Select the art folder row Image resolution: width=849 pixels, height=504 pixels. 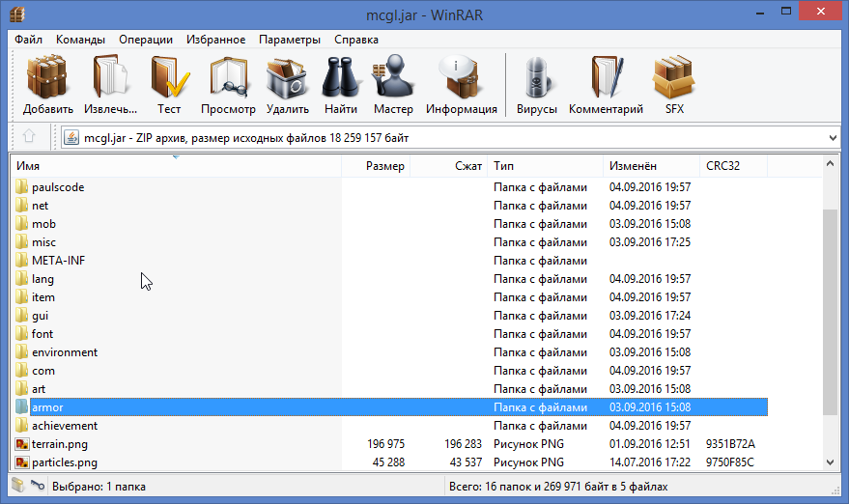[390, 389]
